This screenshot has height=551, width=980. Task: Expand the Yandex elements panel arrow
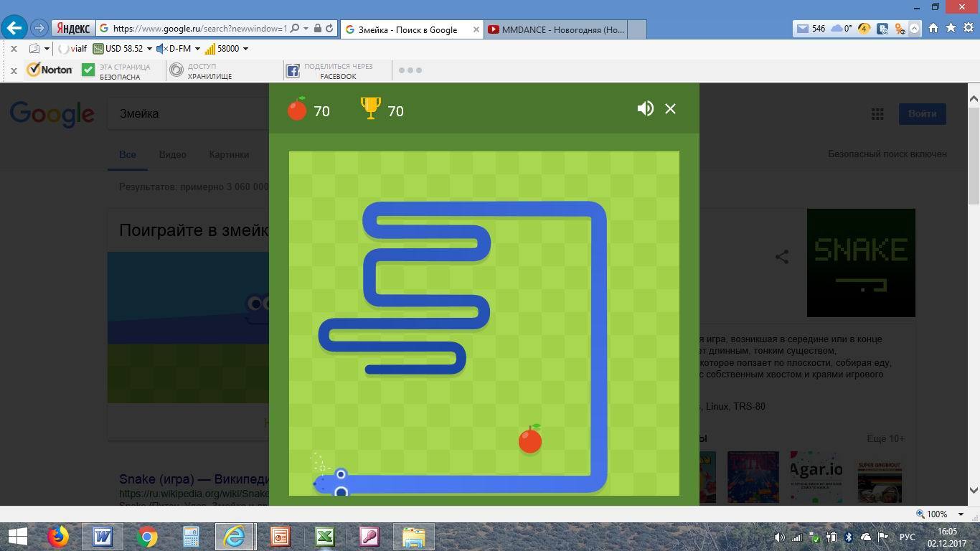pyautogui.click(x=914, y=29)
